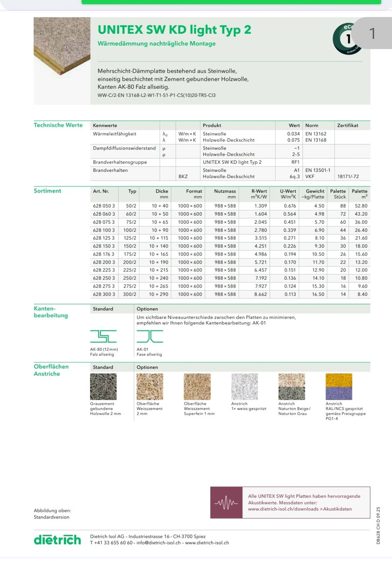The width and height of the screenshot is (392, 563).
Task: Click the norm EN 13501-1
Action: click(x=318, y=170)
